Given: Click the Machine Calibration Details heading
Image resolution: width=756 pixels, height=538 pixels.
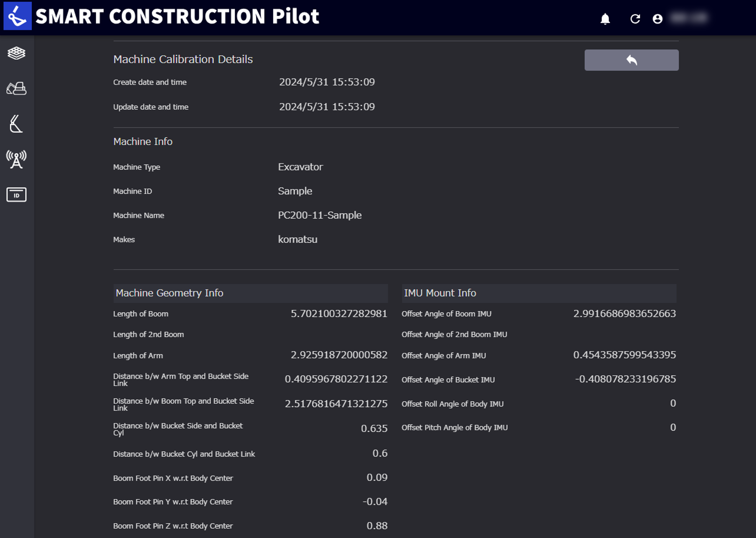Looking at the screenshot, I should tap(183, 59).
